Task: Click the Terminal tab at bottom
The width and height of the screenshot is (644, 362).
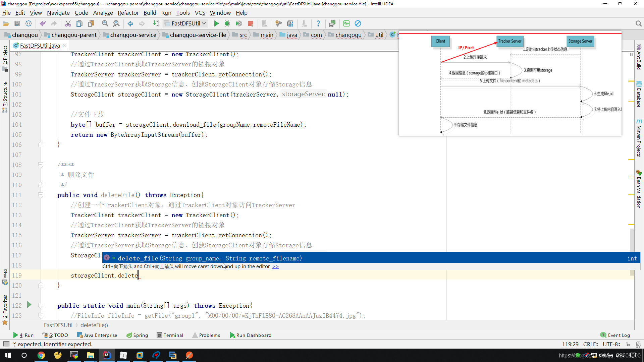Action: pos(174,335)
